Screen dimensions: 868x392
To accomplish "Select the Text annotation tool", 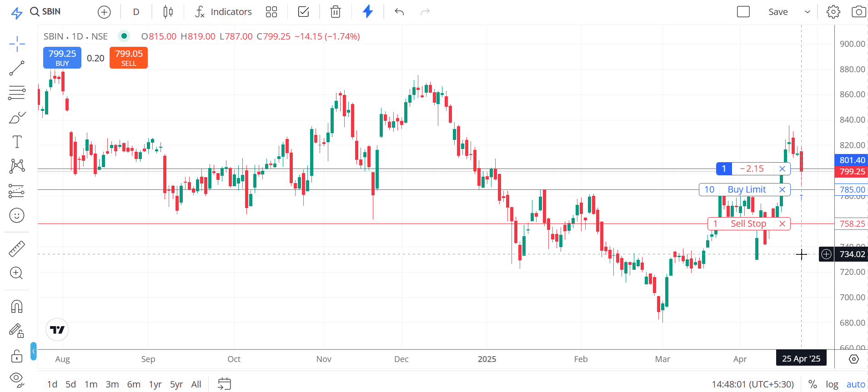I will pos(17,142).
